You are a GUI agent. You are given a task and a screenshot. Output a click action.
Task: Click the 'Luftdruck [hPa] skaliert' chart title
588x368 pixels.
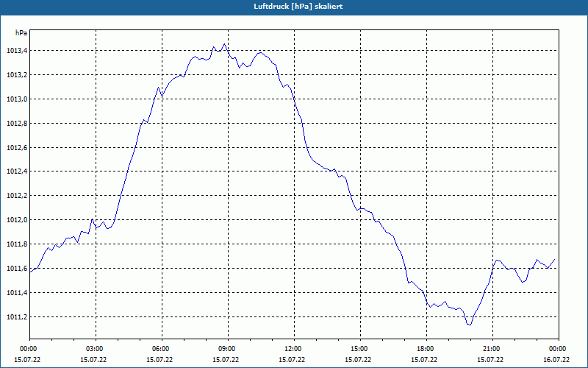click(x=298, y=7)
